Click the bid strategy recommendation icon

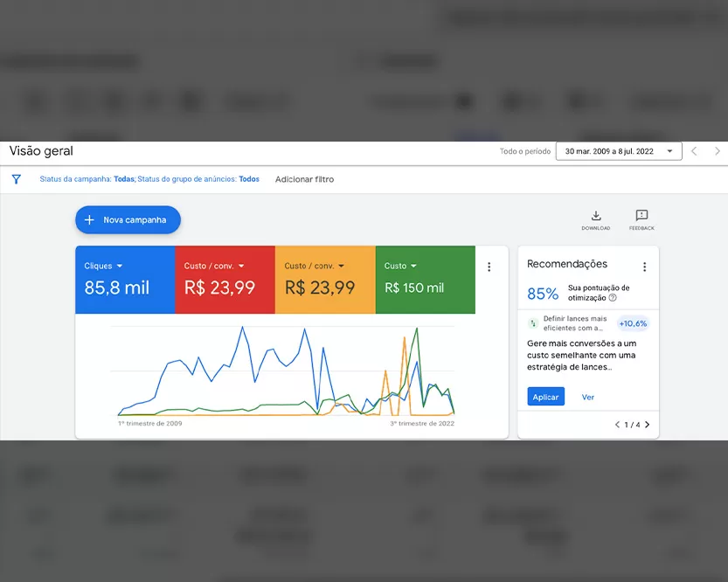click(x=533, y=323)
